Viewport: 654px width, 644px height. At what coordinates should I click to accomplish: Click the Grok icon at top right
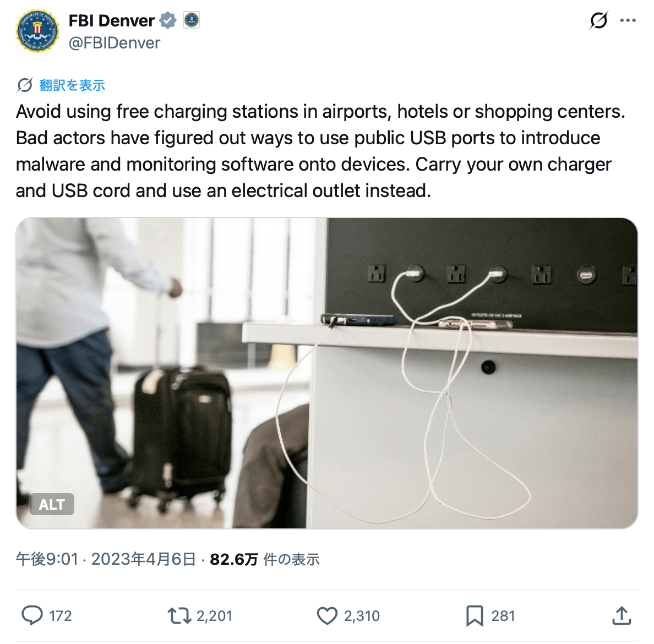[598, 20]
